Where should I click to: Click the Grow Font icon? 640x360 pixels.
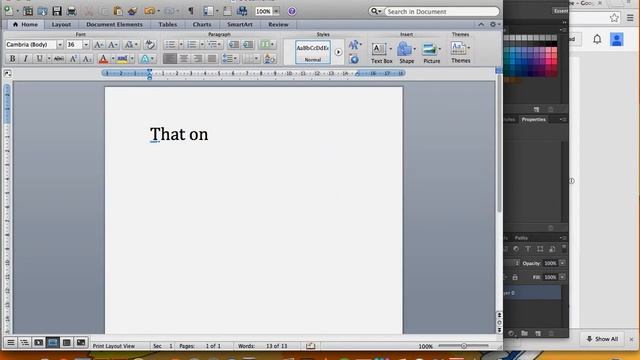98,44
